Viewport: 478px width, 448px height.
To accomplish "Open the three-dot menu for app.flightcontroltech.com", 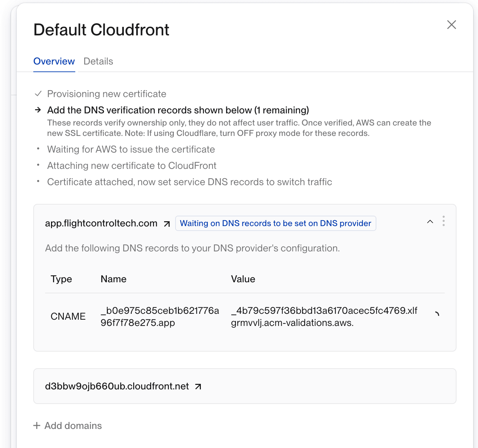I will (444, 221).
